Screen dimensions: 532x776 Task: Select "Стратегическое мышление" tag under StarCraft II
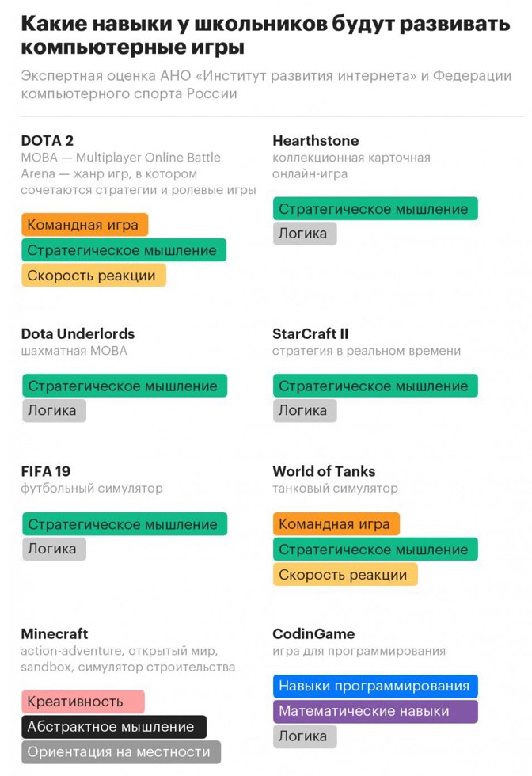click(x=374, y=386)
